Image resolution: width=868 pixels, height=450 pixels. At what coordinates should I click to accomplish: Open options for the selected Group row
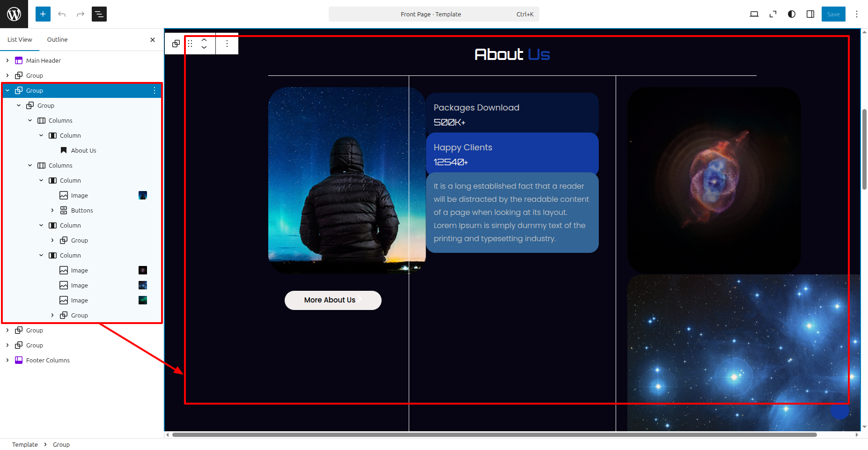pyautogui.click(x=154, y=90)
